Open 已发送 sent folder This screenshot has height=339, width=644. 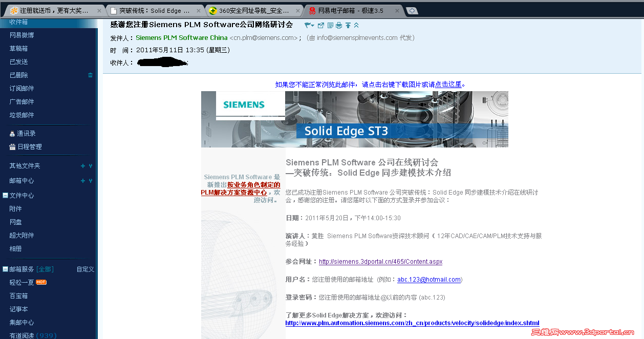18,62
